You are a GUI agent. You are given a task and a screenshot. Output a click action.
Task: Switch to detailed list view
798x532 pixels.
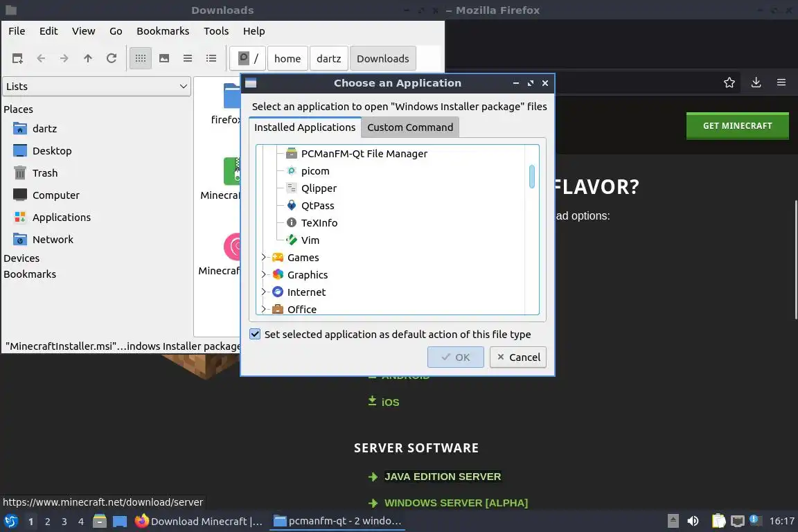[211, 59]
